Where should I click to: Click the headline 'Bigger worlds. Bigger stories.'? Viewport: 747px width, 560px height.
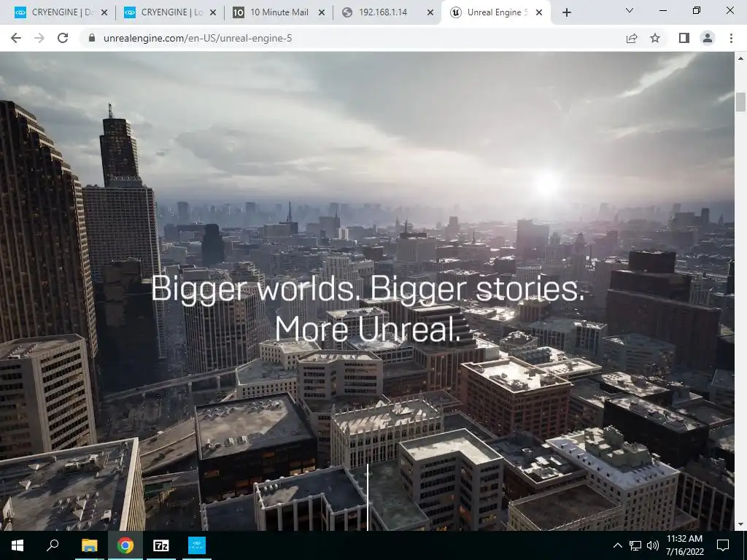coord(368,288)
